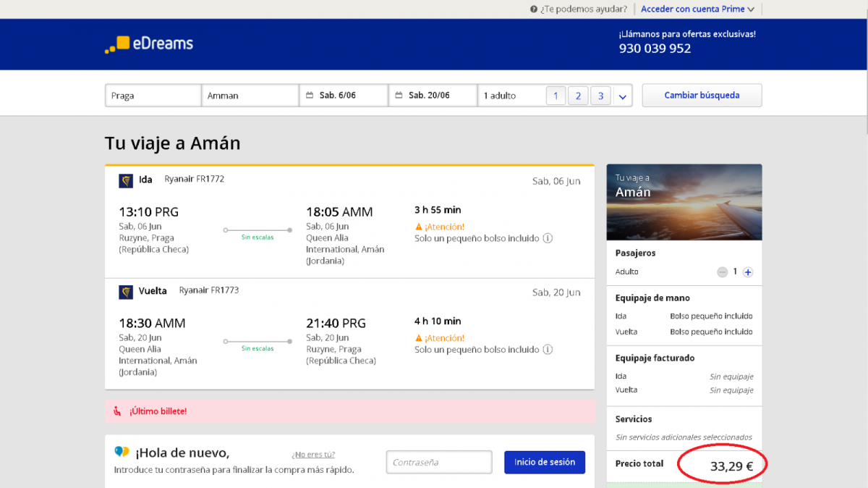Focus the Contraseña password field
Image resolution: width=868 pixels, height=488 pixels.
coord(438,462)
